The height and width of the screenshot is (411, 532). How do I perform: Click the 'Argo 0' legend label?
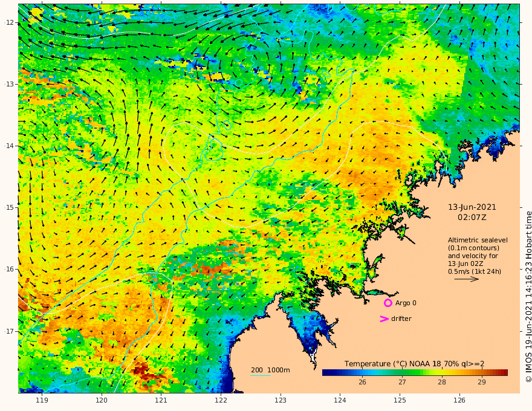click(406, 303)
